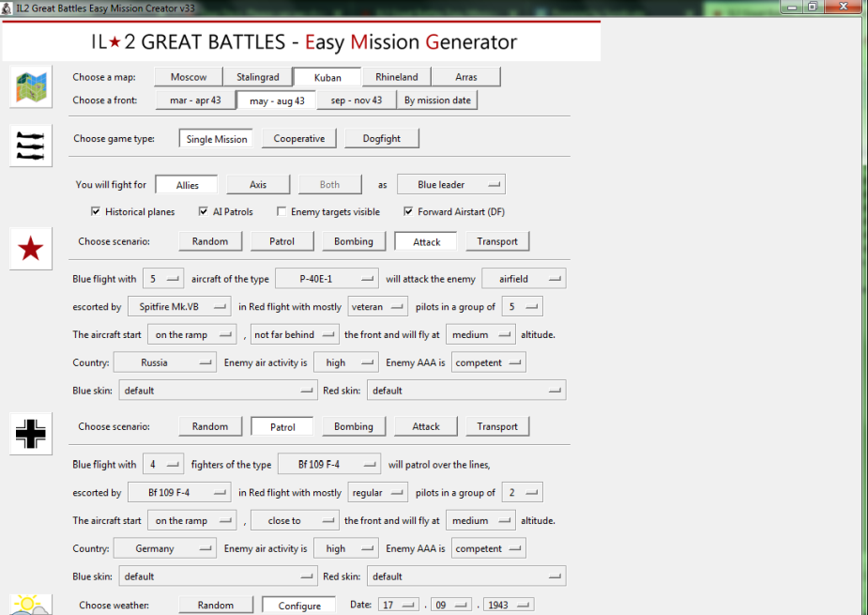Open the date month dropdown showing 09
Screen dimensions: 868x615
(x=450, y=605)
